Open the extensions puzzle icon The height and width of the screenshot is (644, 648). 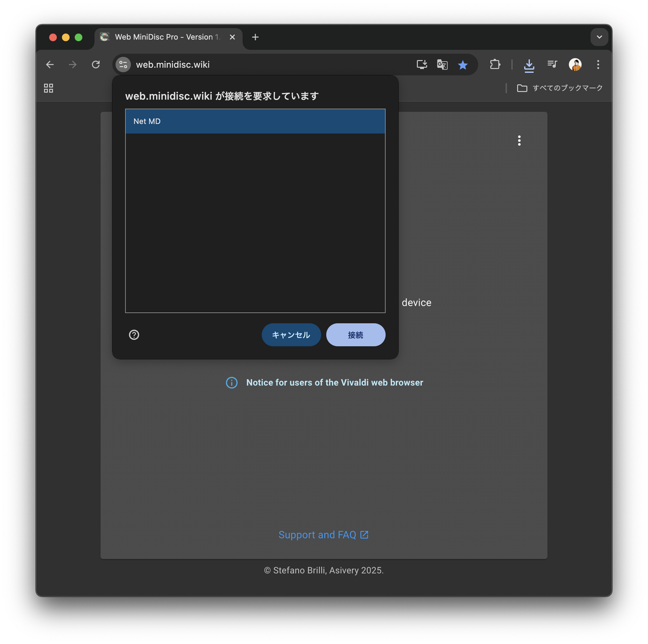click(x=495, y=65)
